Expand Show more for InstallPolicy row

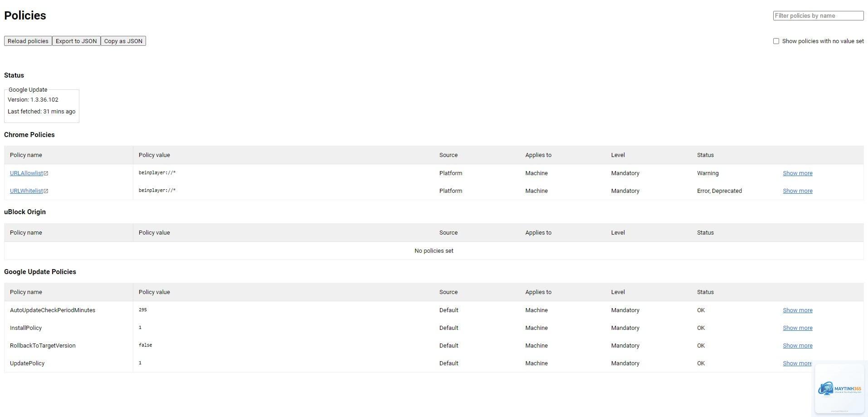[797, 328]
